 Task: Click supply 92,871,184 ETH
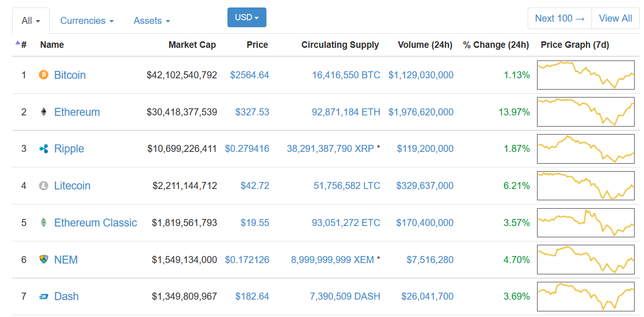(x=346, y=112)
